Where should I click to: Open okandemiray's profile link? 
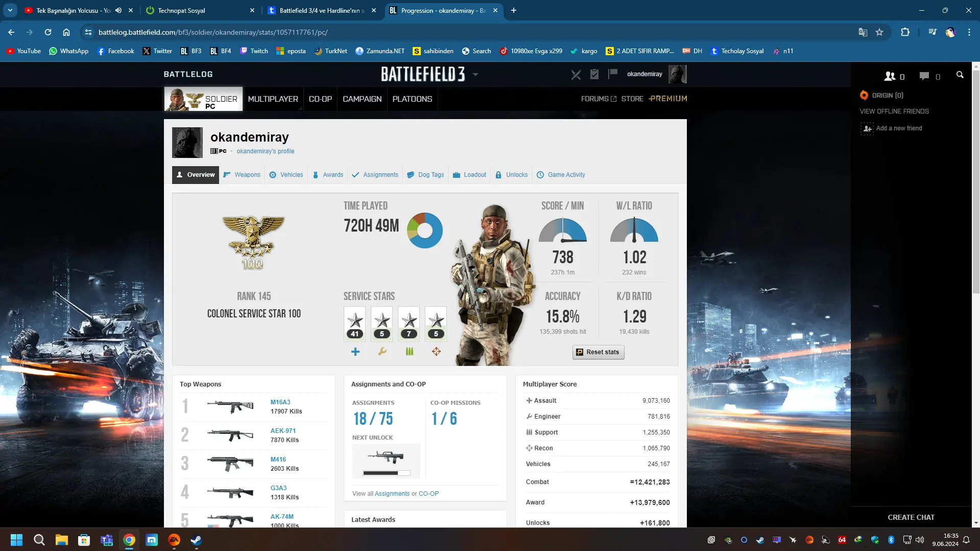pyautogui.click(x=266, y=151)
